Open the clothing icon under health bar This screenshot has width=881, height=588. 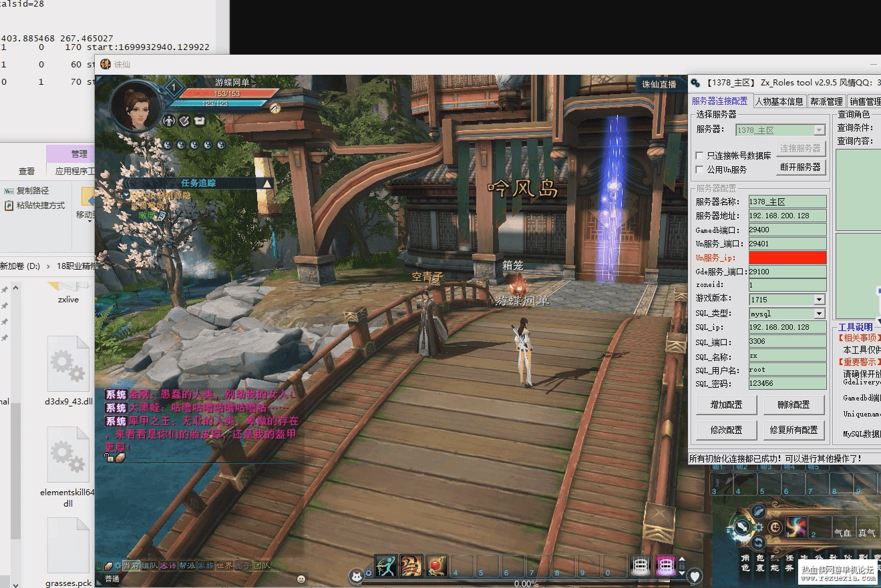click(x=199, y=121)
